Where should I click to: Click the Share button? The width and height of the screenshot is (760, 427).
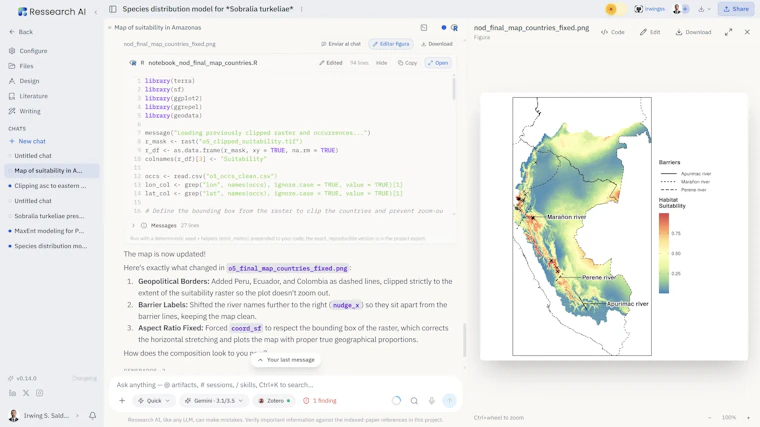(736, 9)
